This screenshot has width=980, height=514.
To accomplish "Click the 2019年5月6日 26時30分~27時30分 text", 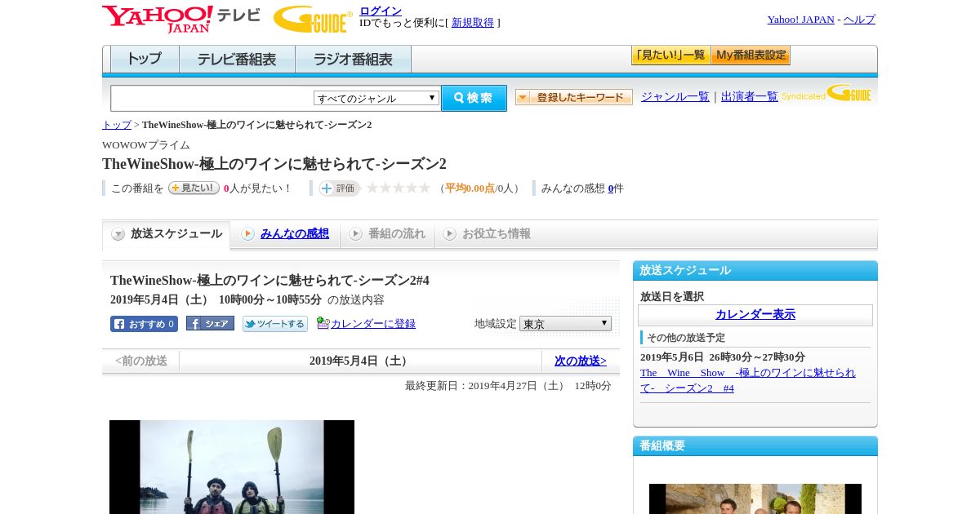I will click(x=723, y=357).
